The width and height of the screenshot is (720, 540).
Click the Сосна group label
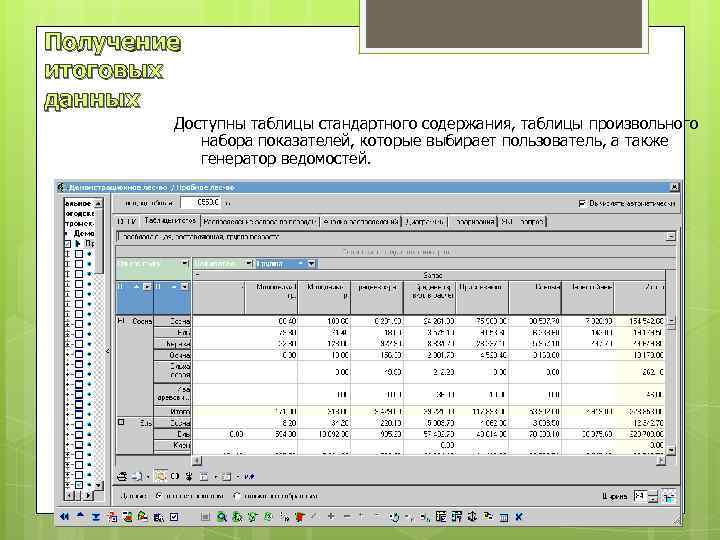pyautogui.click(x=142, y=321)
